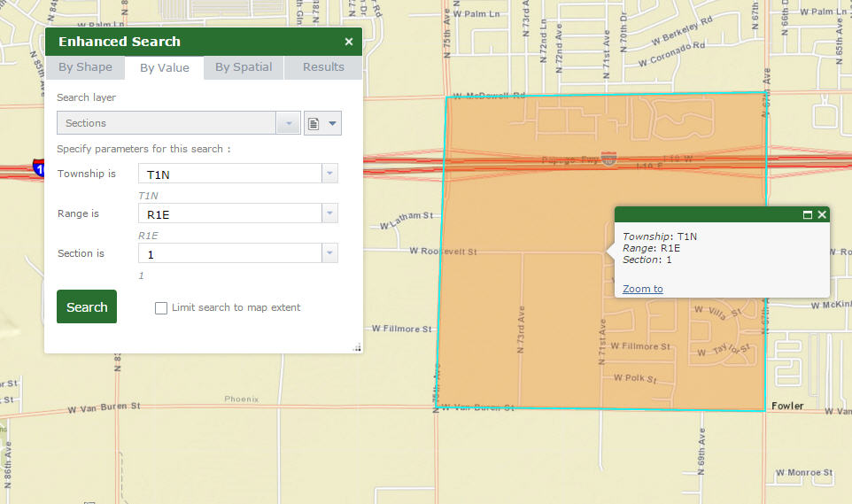Screen dimensions: 852x504
Task: Click the W Fillmore St label west of section
Action: pyautogui.click(x=401, y=329)
